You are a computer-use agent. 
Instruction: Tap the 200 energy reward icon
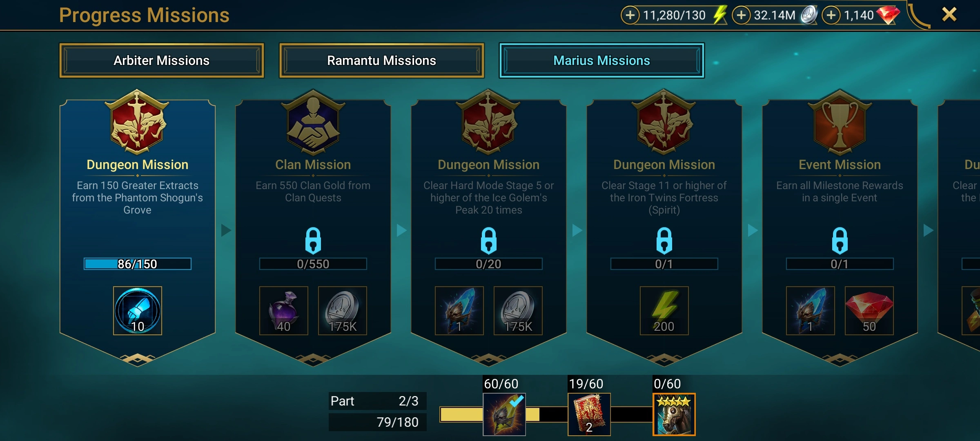click(664, 311)
